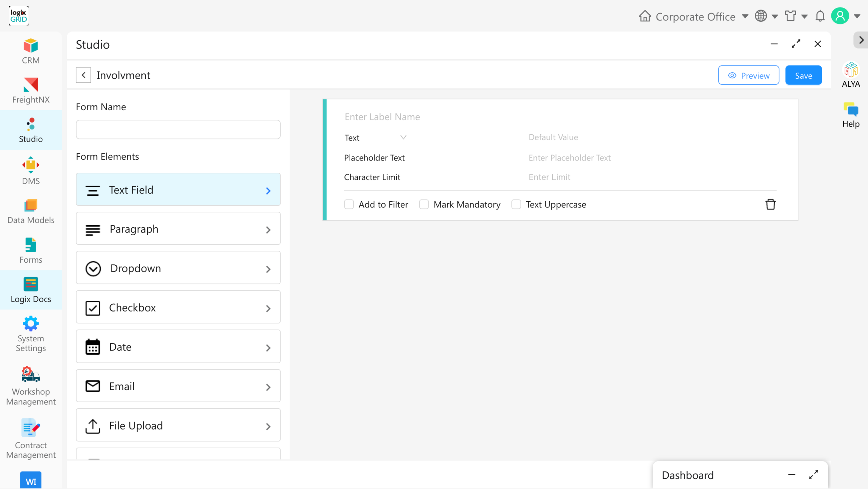Open FreightNX from the sidebar
Viewport: 868px width, 489px height.
tap(31, 91)
